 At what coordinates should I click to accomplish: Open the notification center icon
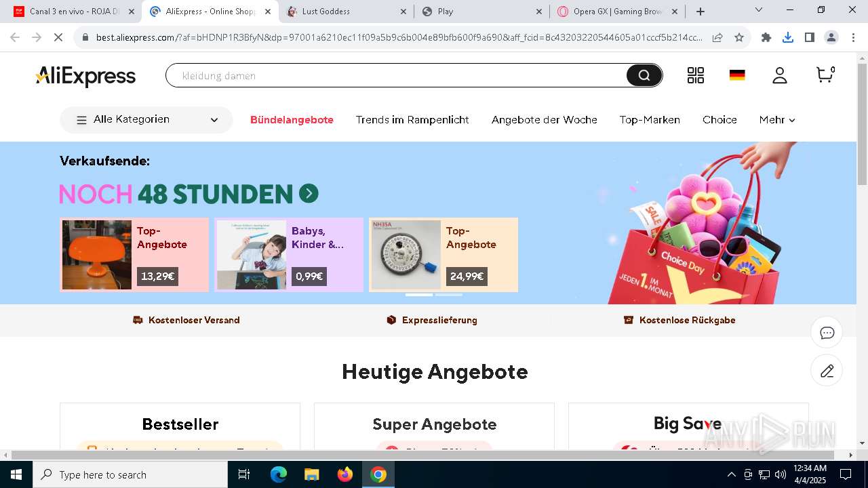pos(846,474)
